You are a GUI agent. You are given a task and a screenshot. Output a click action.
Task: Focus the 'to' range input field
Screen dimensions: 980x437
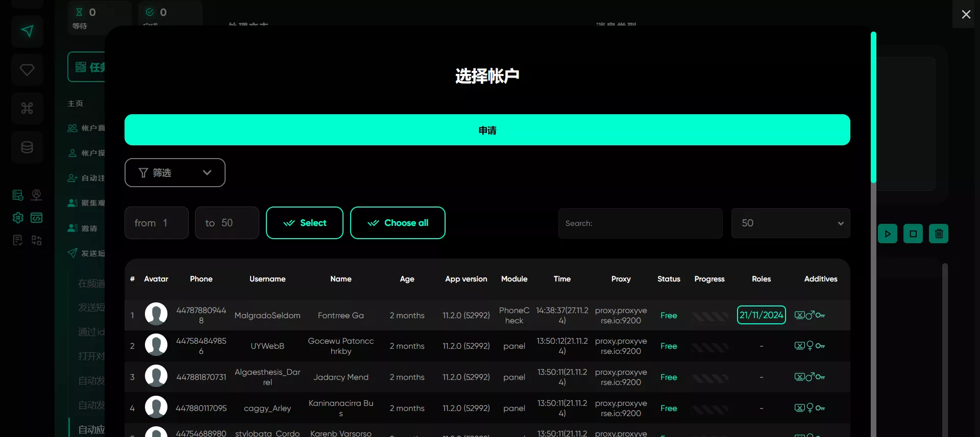pyautogui.click(x=227, y=223)
